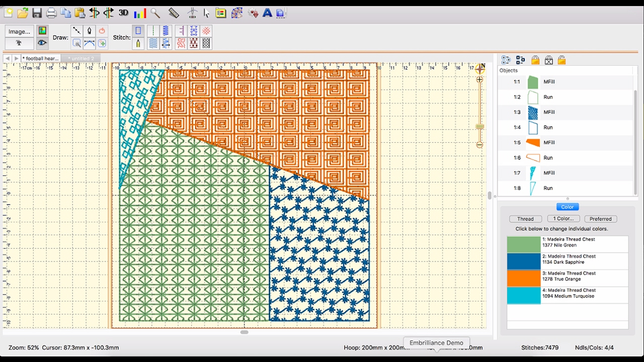
Task: Collapse all objects in tree
Action: [520, 60]
